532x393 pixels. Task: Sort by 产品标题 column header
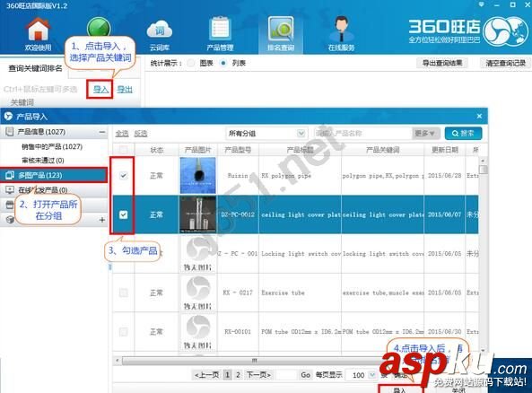point(300,150)
